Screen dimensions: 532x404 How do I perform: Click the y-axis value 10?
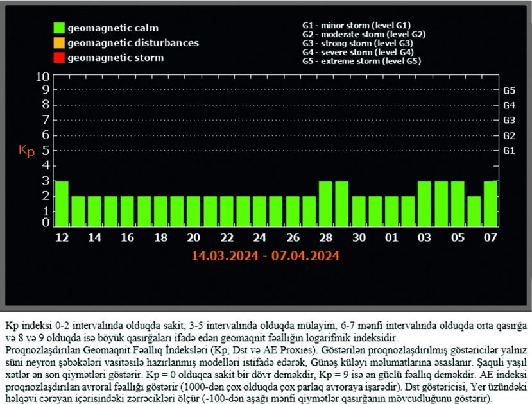click(43, 77)
